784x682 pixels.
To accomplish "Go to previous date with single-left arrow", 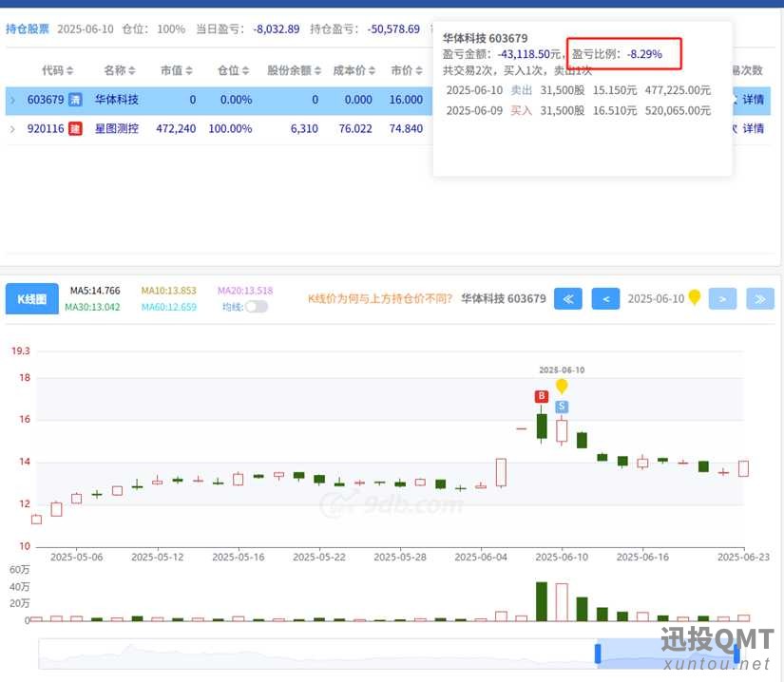I will coord(605,299).
